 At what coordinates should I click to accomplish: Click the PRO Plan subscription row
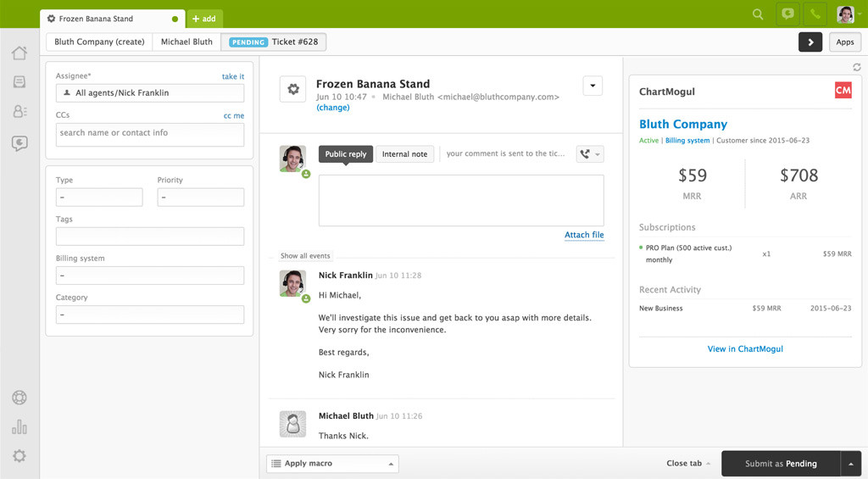(x=745, y=253)
